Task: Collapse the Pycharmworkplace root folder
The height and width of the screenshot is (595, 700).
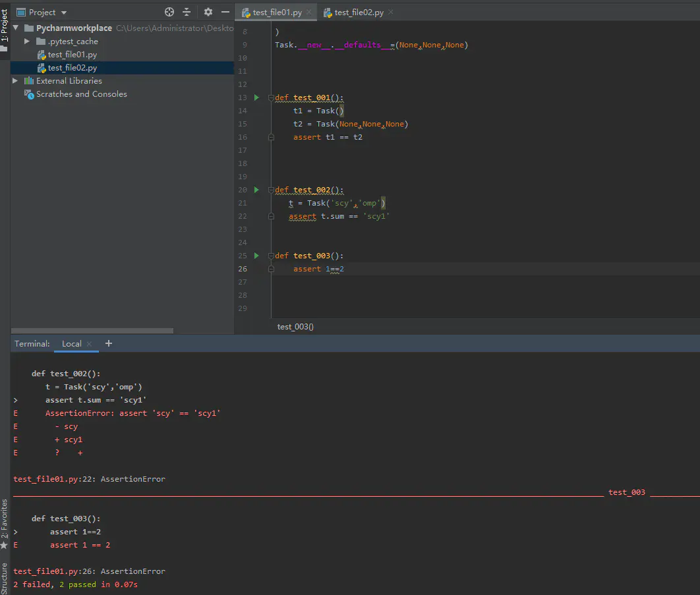Action: (16, 28)
